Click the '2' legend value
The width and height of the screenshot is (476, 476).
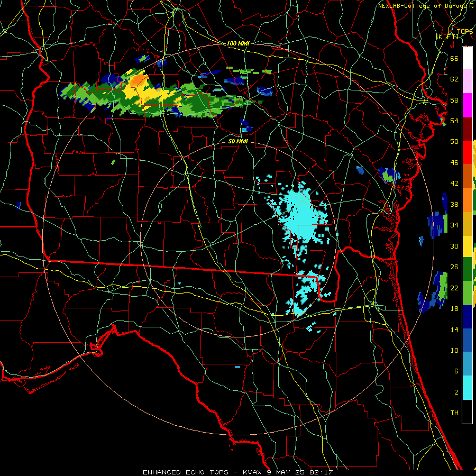point(456,392)
